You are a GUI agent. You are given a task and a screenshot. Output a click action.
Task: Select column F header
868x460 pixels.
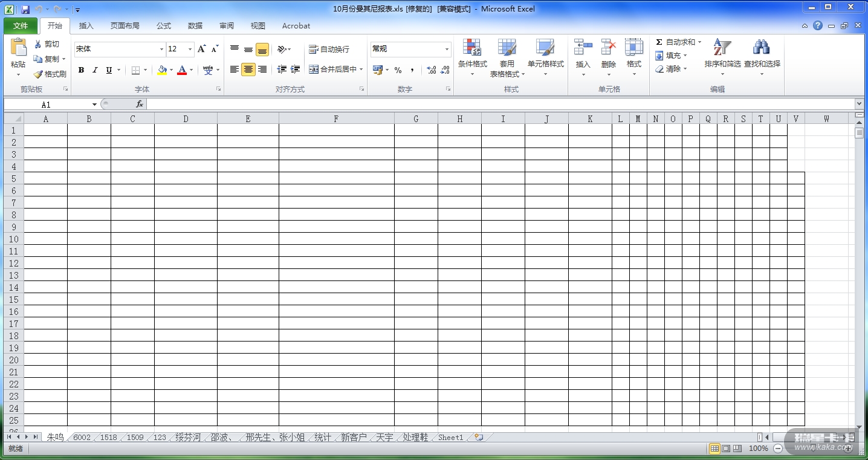[x=336, y=119]
